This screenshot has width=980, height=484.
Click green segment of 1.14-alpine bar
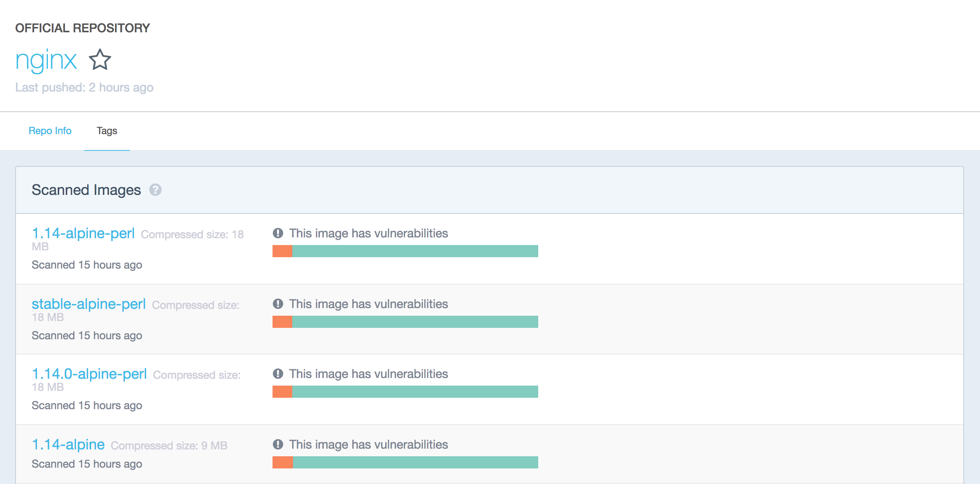pos(415,462)
